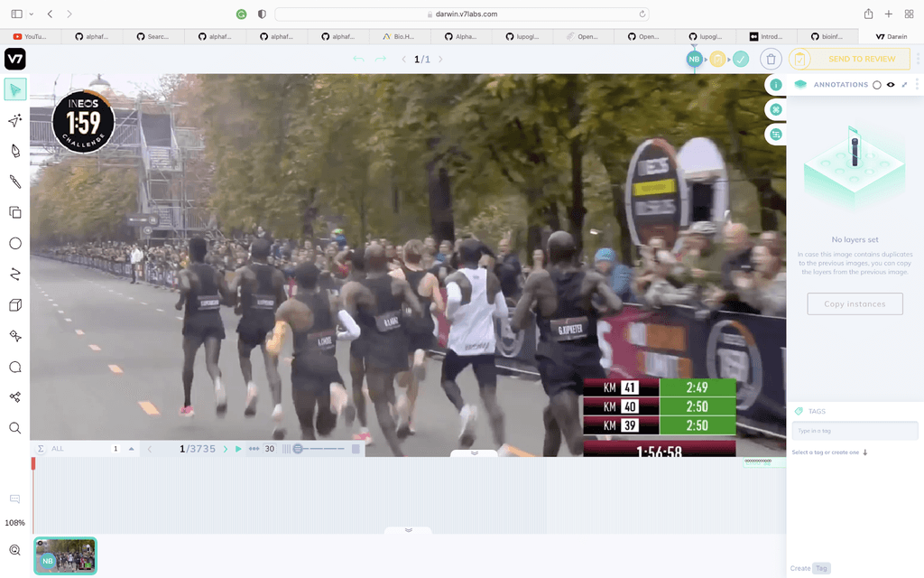The image size is (924, 578).
Task: Open the annotations panel options menu
Action: click(918, 84)
